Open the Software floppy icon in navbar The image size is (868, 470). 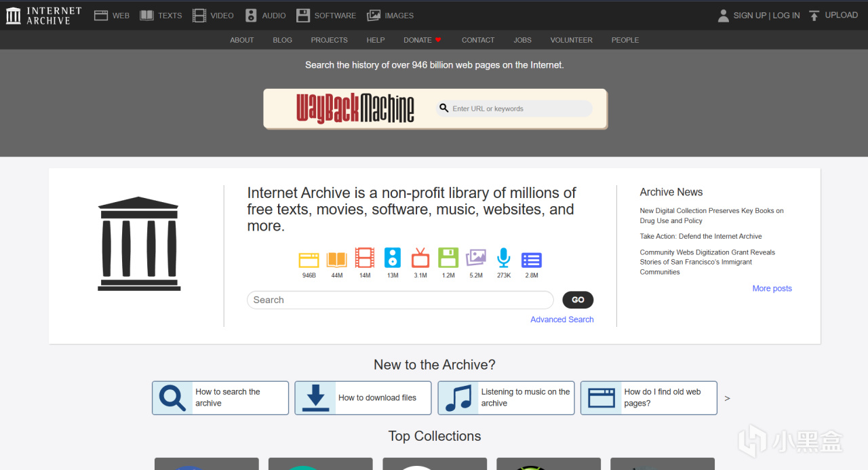coord(303,15)
